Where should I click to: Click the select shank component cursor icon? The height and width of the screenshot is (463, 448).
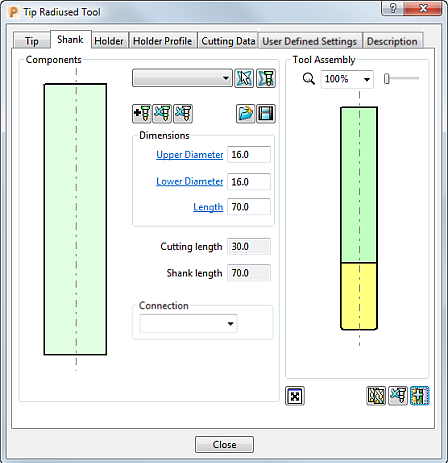click(244, 78)
